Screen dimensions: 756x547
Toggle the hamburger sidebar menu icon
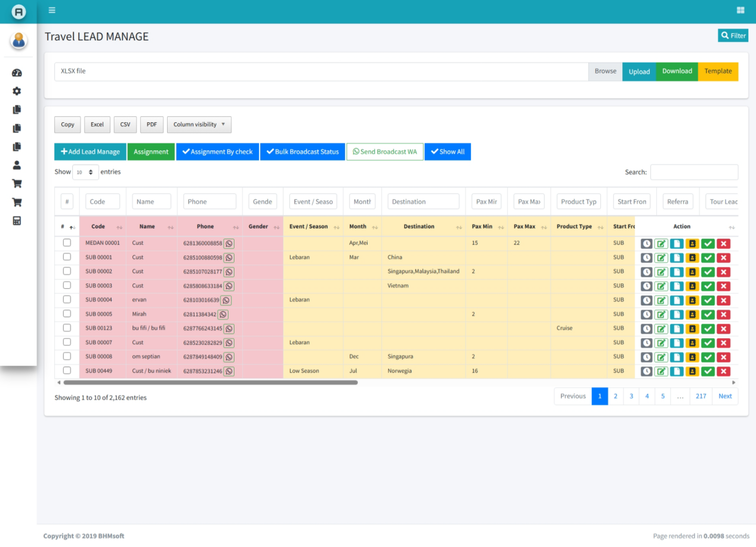(52, 10)
